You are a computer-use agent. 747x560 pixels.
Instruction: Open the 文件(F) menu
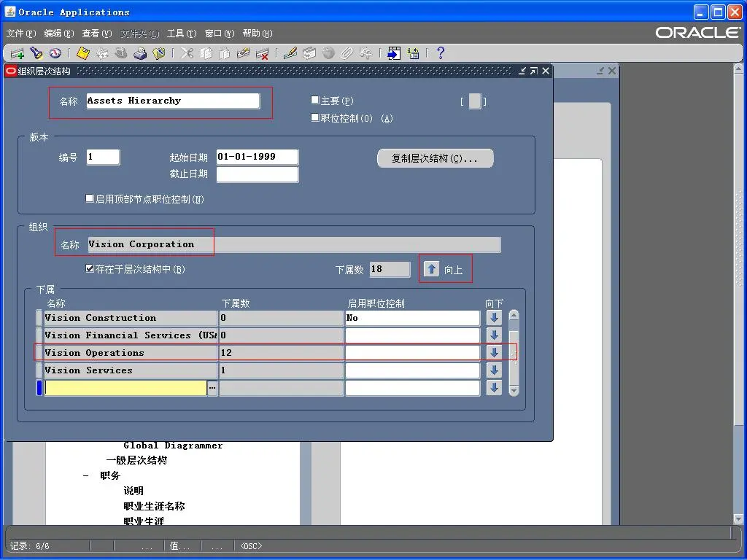coord(21,34)
